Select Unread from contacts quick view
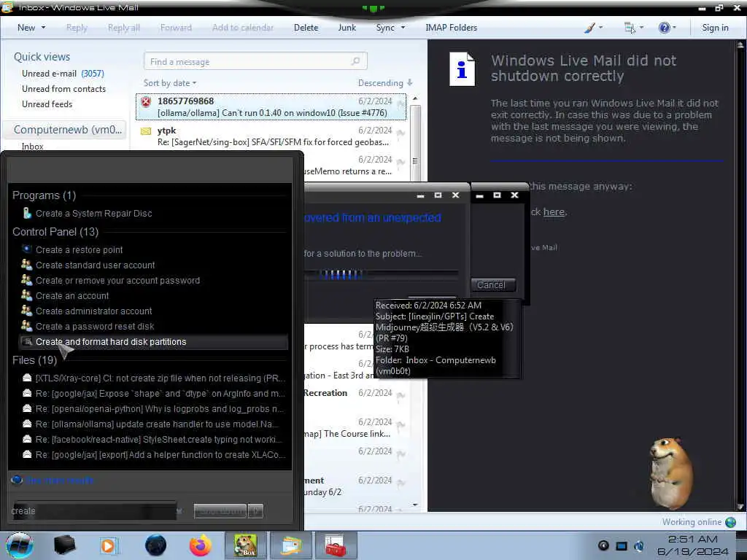This screenshot has width=747, height=560. [x=64, y=88]
